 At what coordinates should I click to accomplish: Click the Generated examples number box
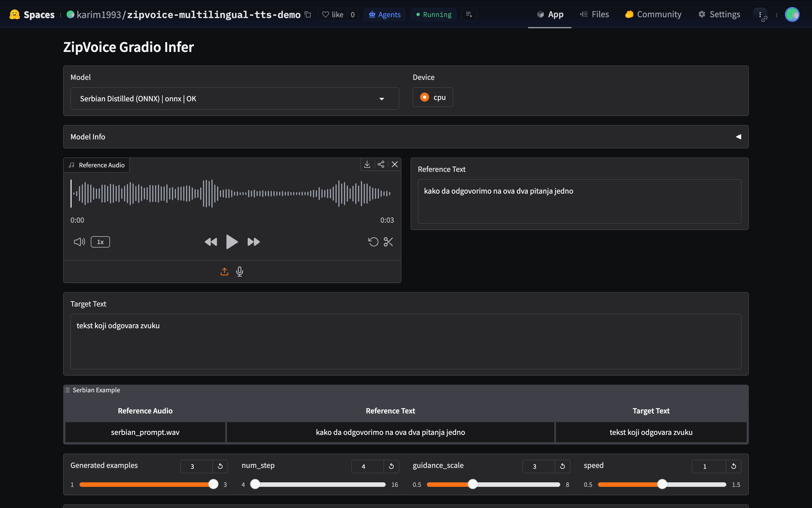pos(196,466)
